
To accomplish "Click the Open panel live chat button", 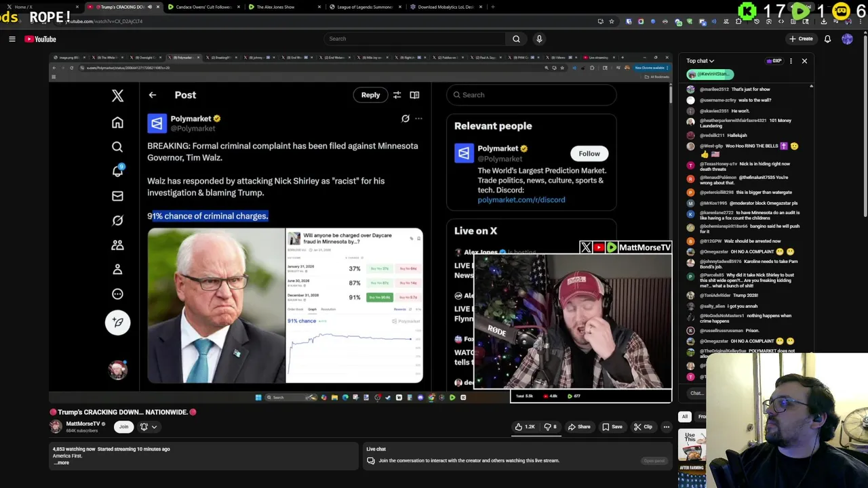I will 654,461.
